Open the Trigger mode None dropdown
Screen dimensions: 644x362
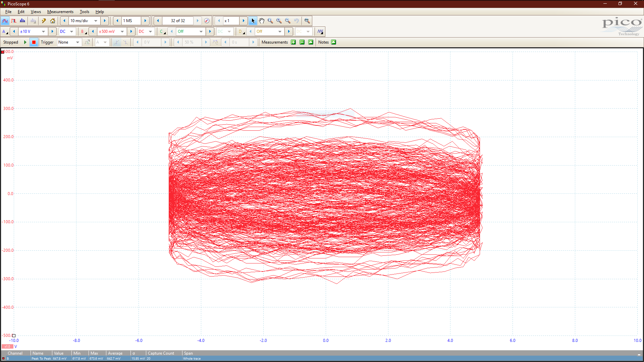tap(77, 42)
